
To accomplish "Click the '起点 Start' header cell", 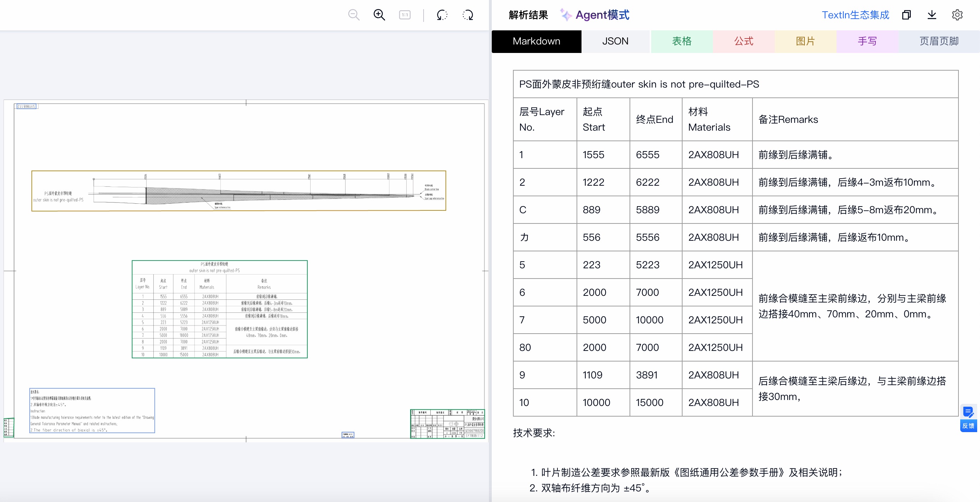I will [x=603, y=119].
